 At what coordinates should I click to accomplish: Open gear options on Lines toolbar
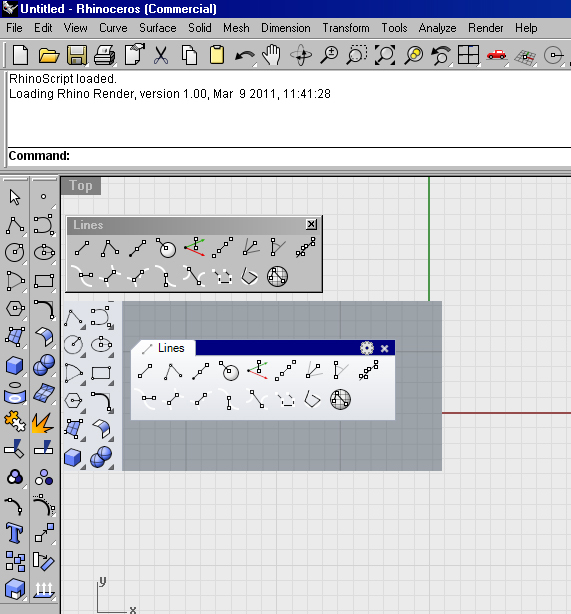point(367,348)
